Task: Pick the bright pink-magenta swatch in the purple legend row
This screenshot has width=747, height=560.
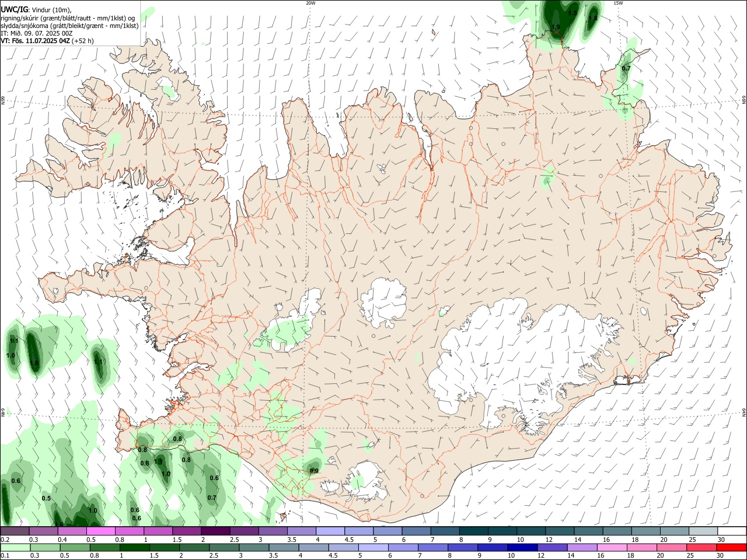Action: 101,531
